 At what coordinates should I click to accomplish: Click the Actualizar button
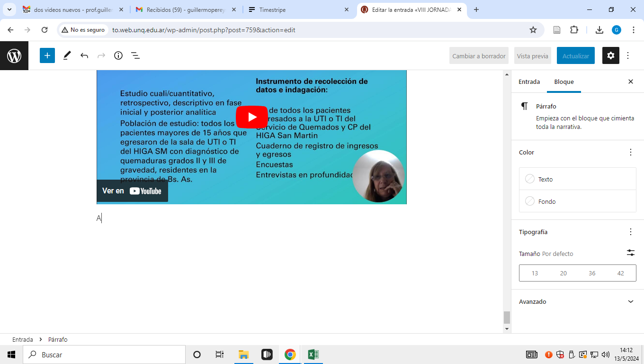(575, 56)
